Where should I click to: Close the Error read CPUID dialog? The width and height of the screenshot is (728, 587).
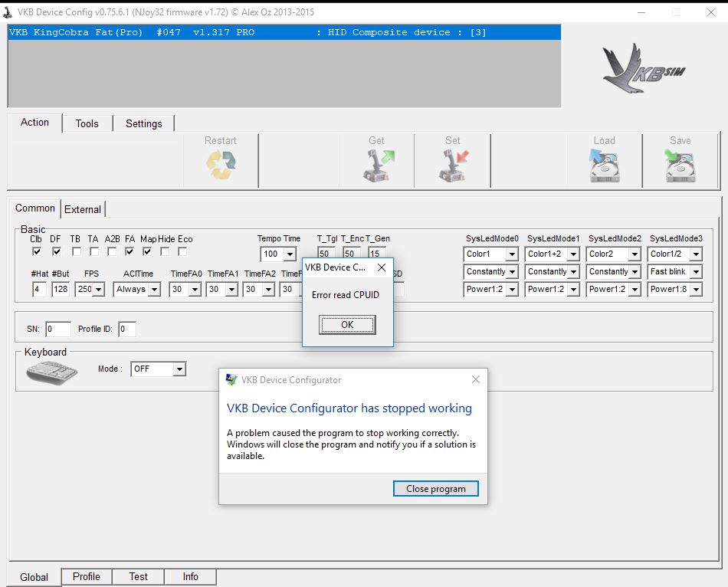click(x=382, y=268)
